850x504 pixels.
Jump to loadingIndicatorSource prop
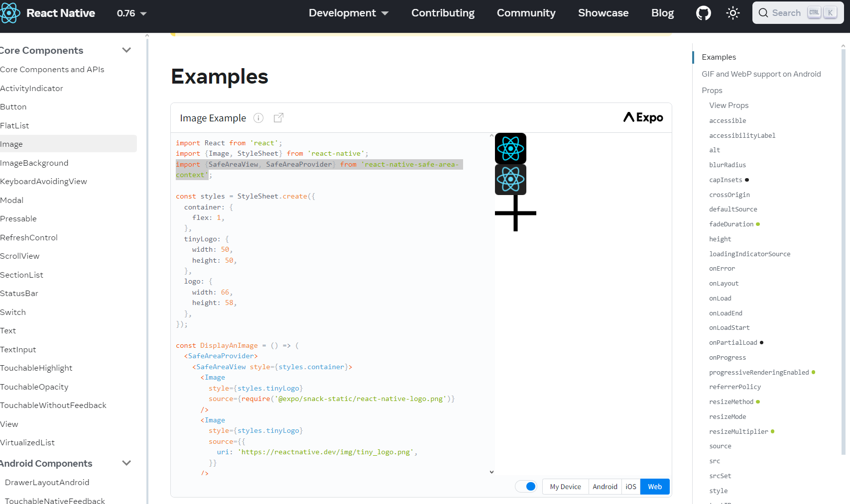click(749, 254)
